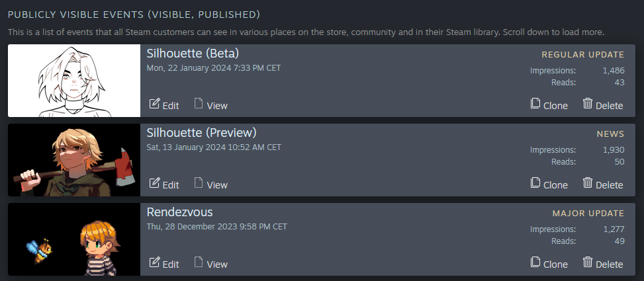Click the View page icon for Silhouette (Beta)
644x281 pixels.
pos(199,103)
